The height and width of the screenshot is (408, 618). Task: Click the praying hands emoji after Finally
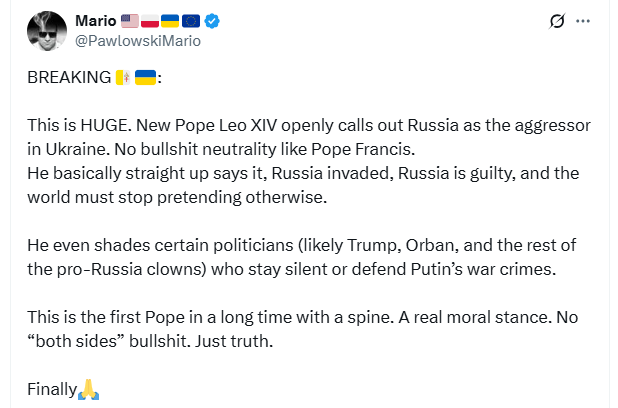pyautogui.click(x=89, y=389)
